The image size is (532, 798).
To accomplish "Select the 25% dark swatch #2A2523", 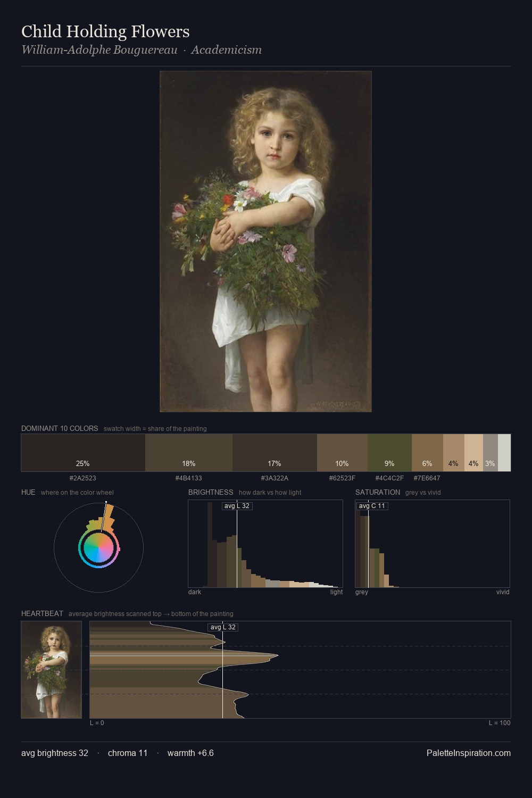I will pos(83,453).
